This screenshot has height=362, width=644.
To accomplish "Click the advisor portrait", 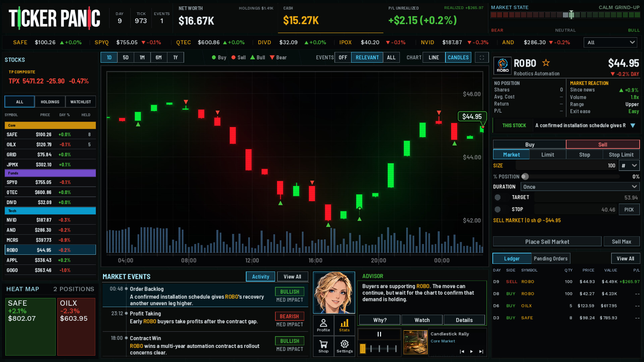I will [x=334, y=293].
